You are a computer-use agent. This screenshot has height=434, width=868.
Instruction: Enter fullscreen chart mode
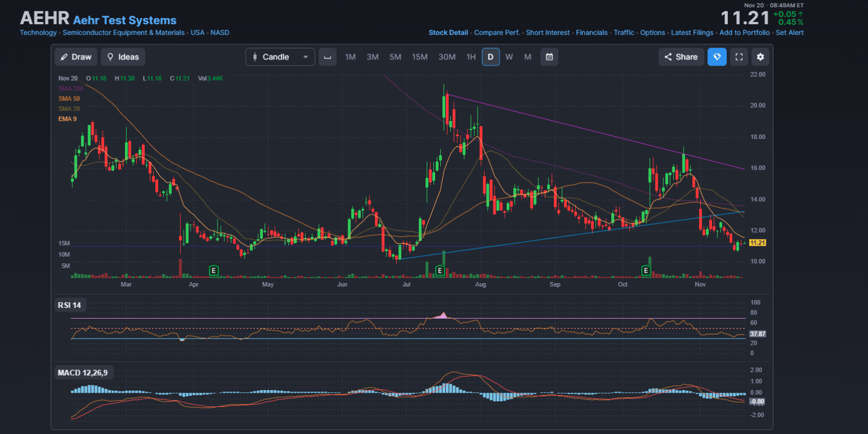[739, 57]
